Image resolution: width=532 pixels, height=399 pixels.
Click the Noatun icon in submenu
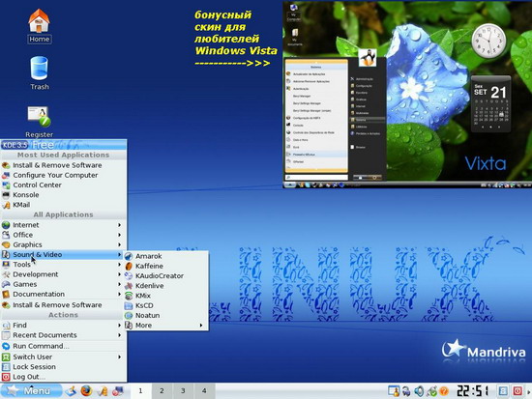[129, 316]
